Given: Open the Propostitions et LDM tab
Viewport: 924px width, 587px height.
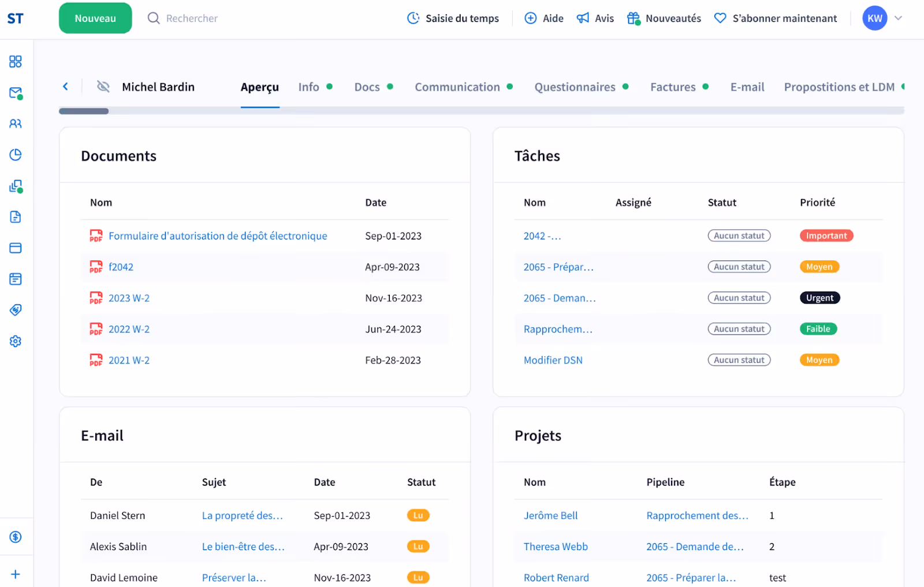Looking at the screenshot, I should point(839,87).
